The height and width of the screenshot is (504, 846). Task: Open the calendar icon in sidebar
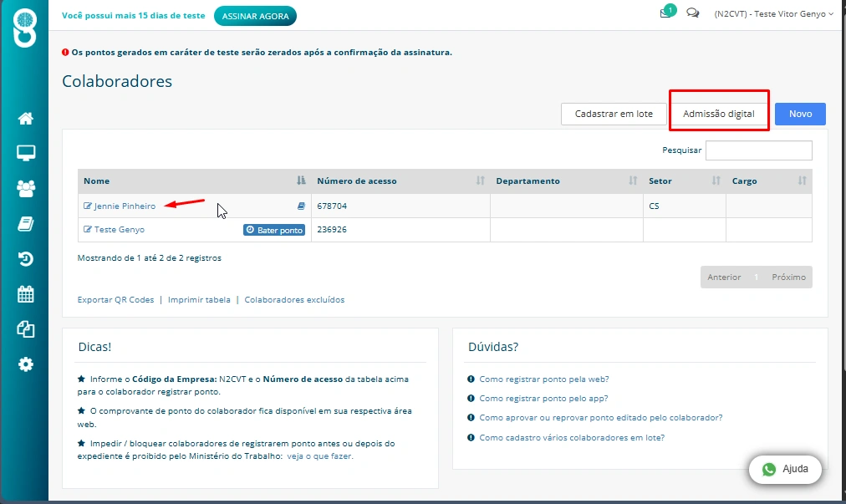(x=25, y=294)
